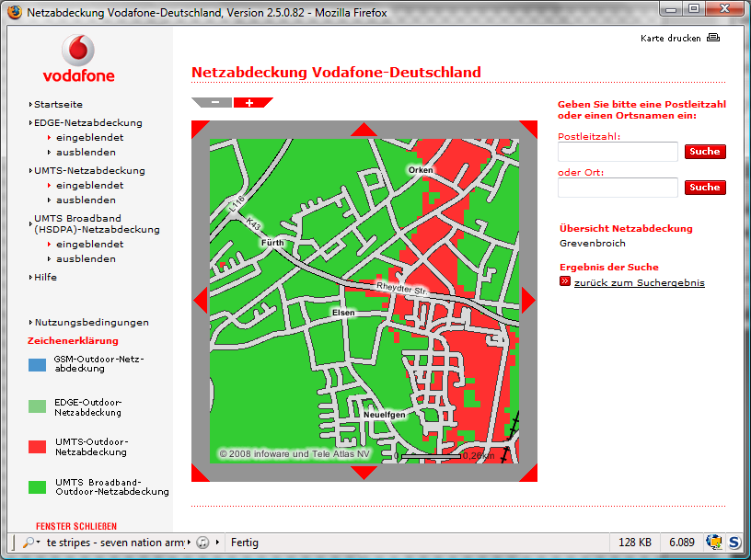
Task: Click the Zeichenerklärung heading
Action: (73, 341)
